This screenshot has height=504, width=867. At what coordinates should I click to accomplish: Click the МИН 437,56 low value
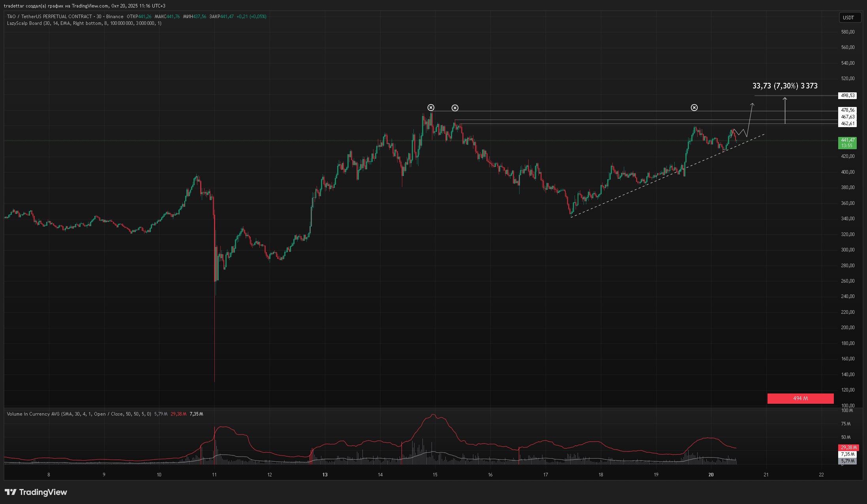(195, 17)
